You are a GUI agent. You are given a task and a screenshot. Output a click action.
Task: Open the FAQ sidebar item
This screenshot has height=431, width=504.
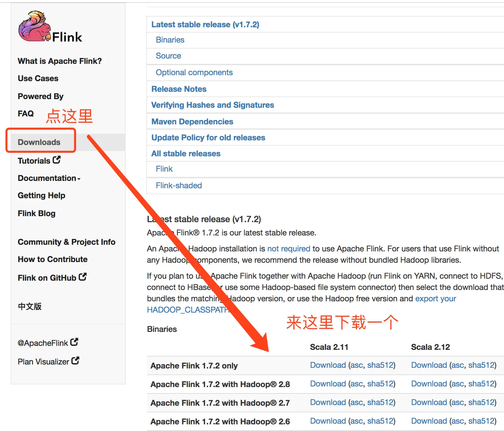point(26,114)
